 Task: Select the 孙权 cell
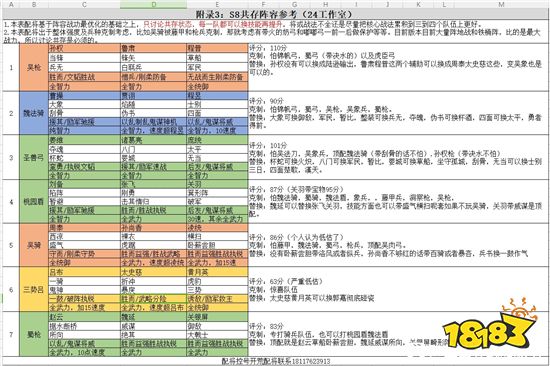(x=84, y=48)
